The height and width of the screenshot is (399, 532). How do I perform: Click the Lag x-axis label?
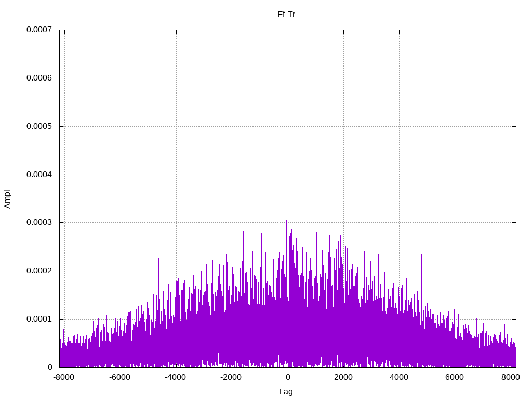click(x=286, y=392)
